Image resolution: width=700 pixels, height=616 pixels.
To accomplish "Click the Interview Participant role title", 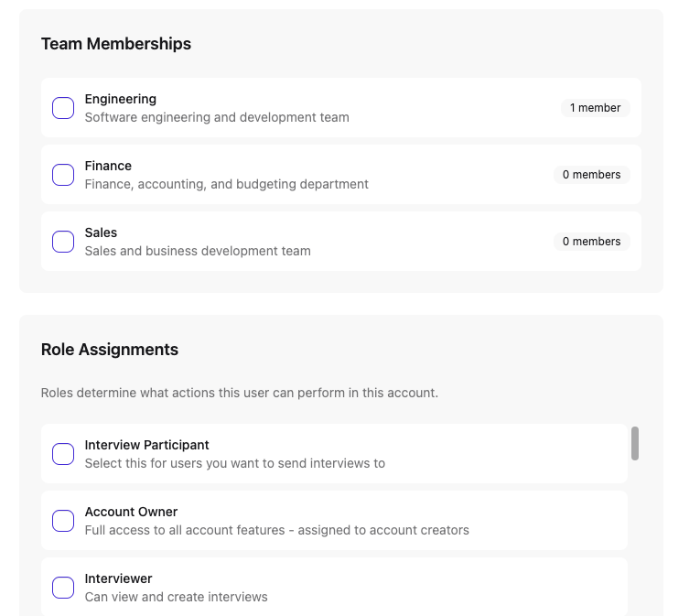I will [x=146, y=445].
